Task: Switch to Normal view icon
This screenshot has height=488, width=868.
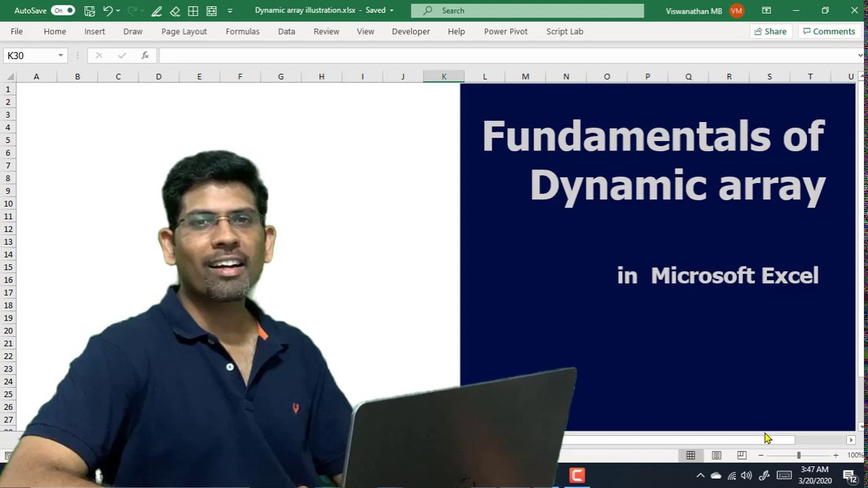Action: coord(690,455)
